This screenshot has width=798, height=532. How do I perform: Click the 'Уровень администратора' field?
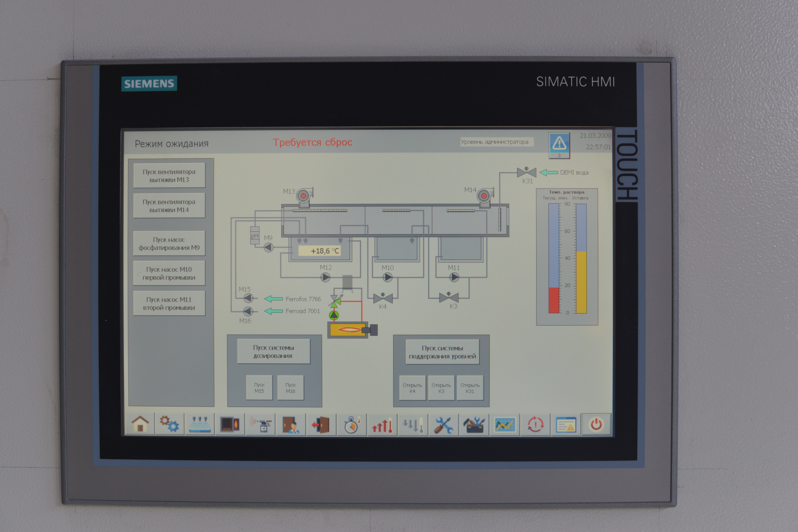coord(497,142)
